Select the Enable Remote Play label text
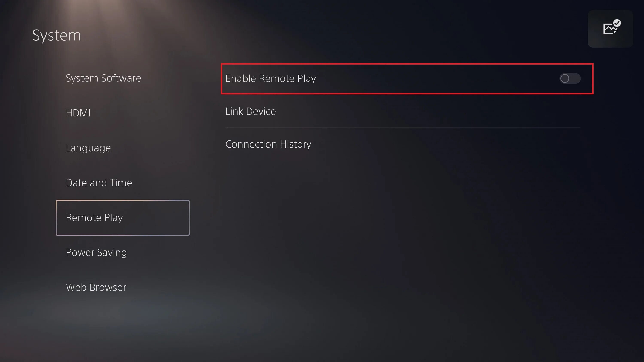The width and height of the screenshot is (644, 362). coord(271,78)
